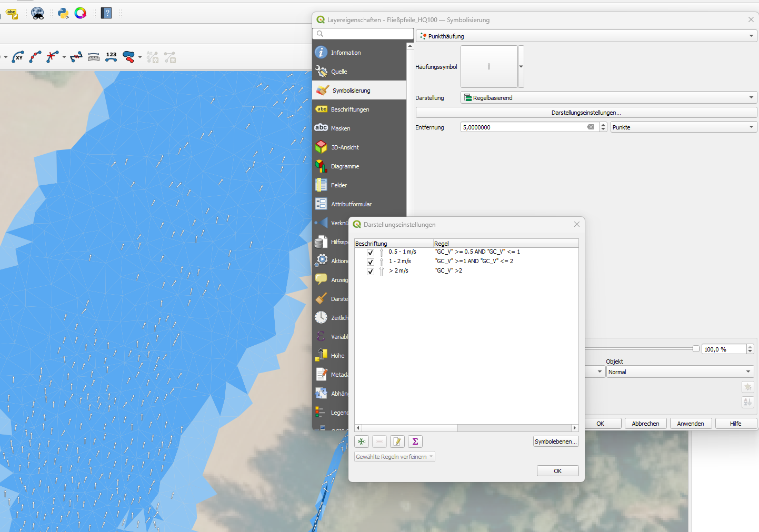Expand the Regelbasierend Darstellung dropdown
Viewport: 759px width, 532px height.
(608, 98)
